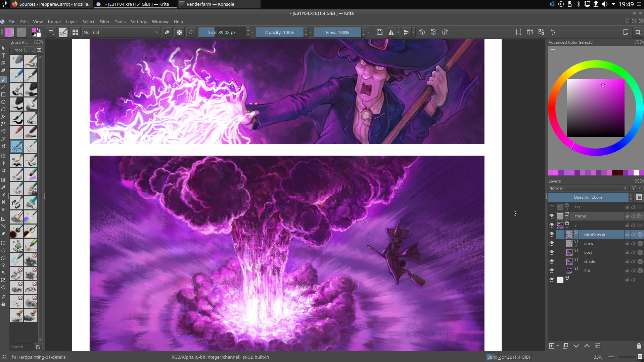Click the horizontal mirror tool icon

point(391,32)
